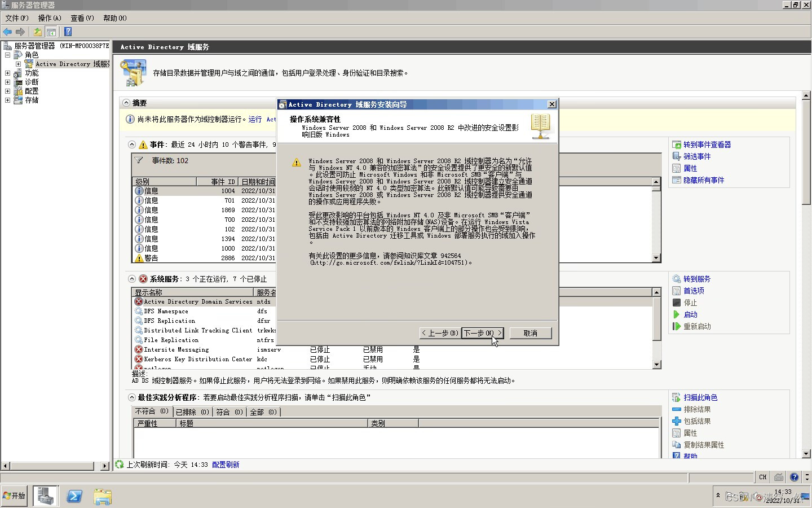Expand the 存储 tree node
This screenshot has width=812, height=508.
(x=7, y=100)
